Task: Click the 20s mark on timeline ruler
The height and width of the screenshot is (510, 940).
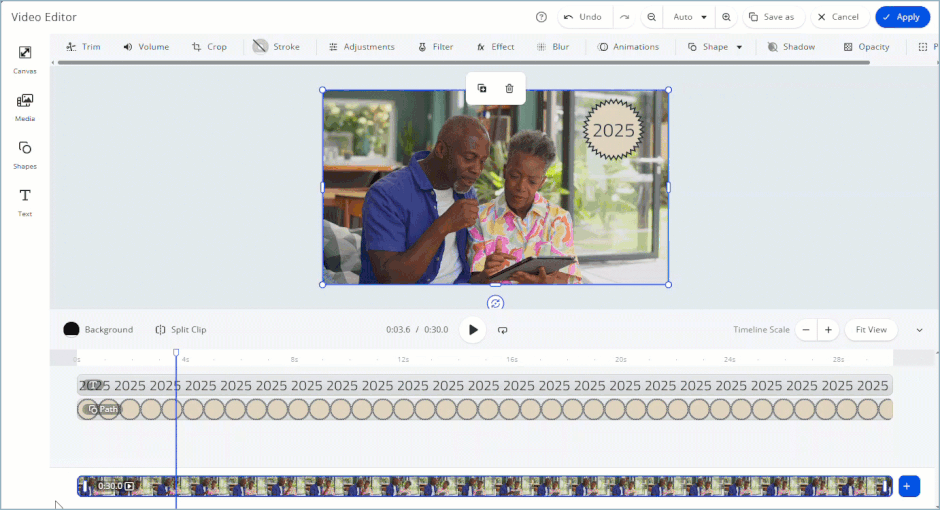Action: pyautogui.click(x=620, y=360)
